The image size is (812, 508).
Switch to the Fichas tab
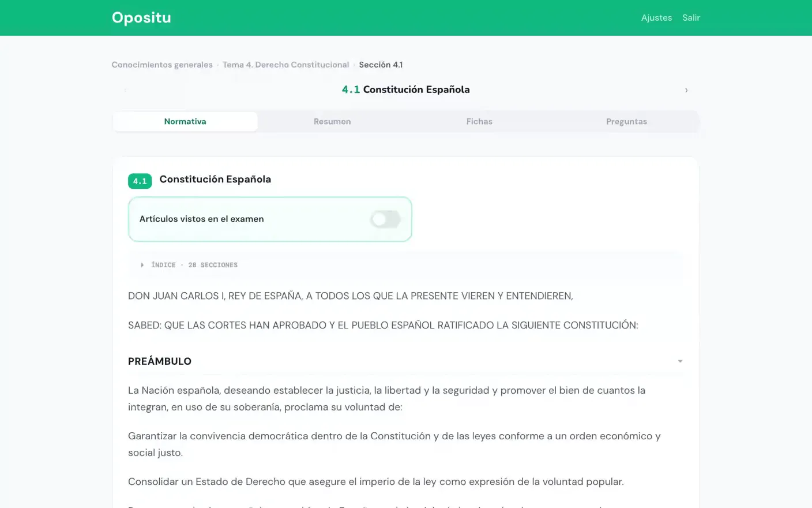[479, 121]
